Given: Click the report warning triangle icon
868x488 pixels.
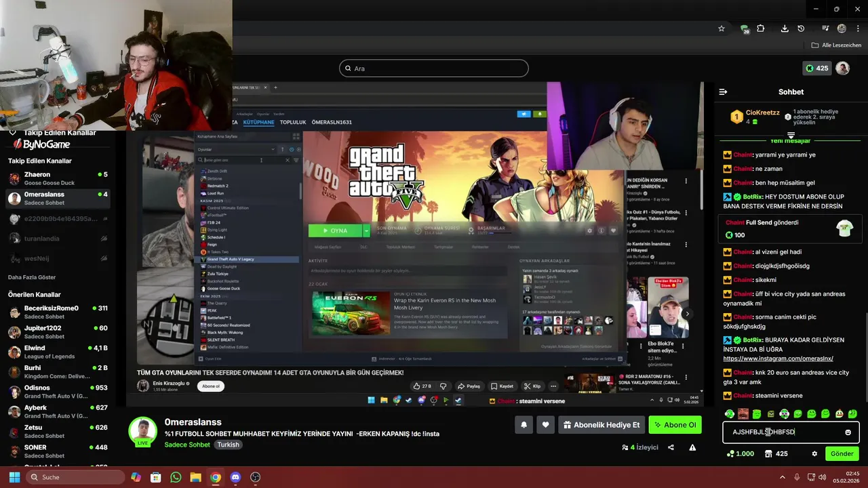Looking at the screenshot, I should pos(692,447).
